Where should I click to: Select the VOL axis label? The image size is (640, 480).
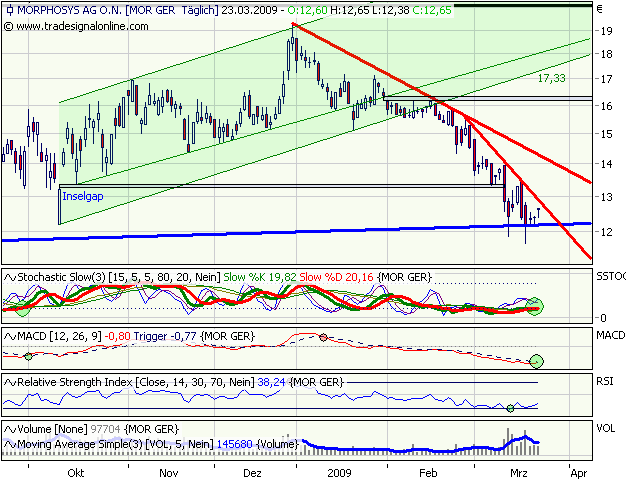click(604, 428)
